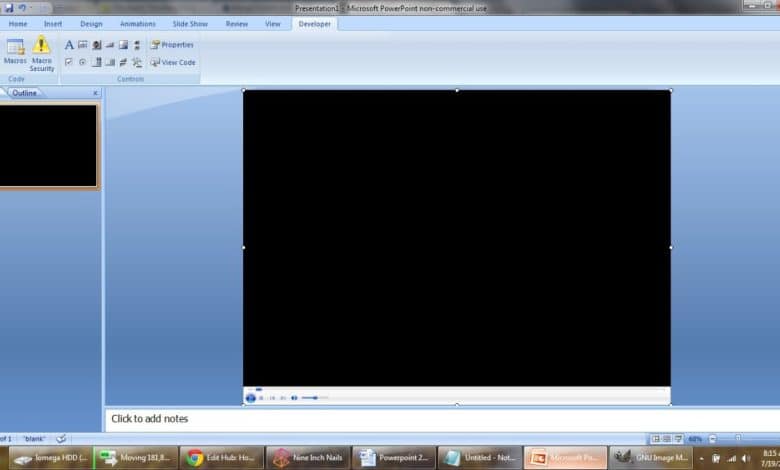
Task: Open Macro Security settings
Action: [x=42, y=54]
